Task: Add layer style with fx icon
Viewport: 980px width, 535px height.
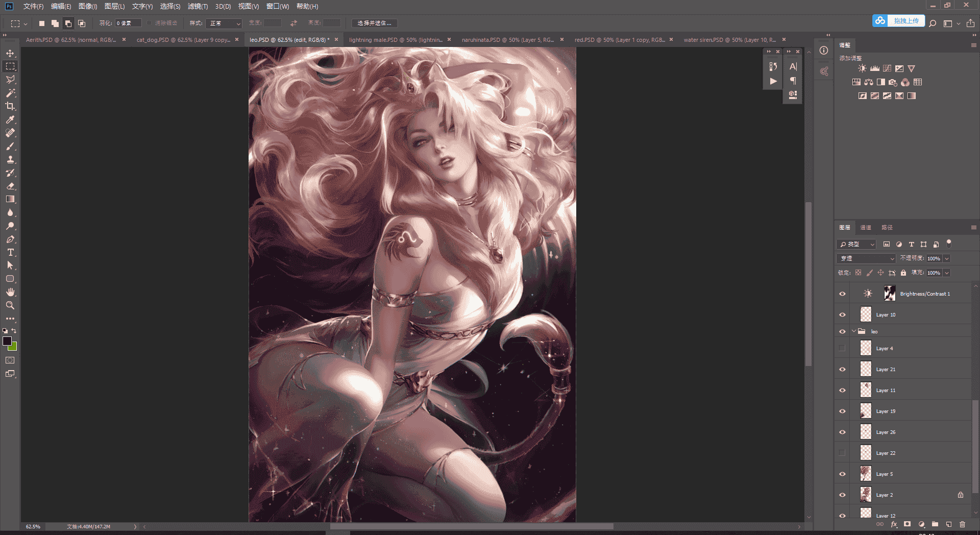Action: [894, 524]
